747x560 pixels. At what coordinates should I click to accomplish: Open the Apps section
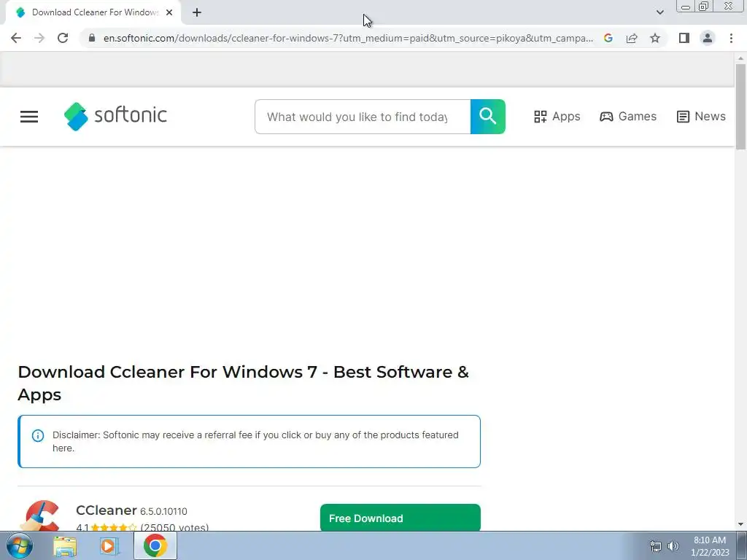click(557, 117)
